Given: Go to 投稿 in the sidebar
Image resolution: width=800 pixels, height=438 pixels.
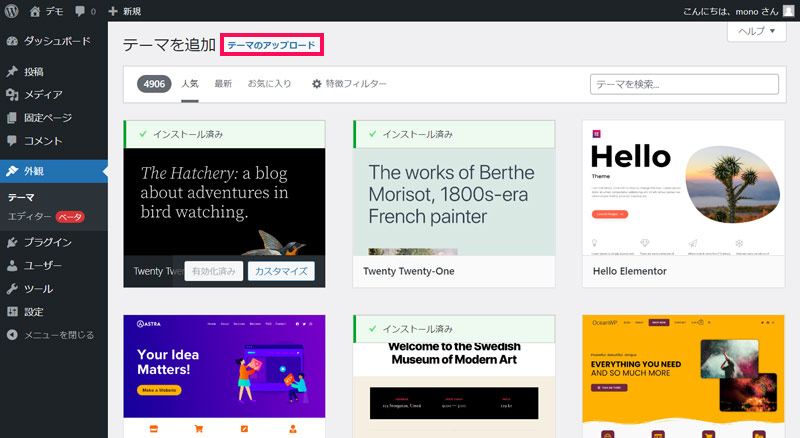Looking at the screenshot, I should [x=34, y=71].
